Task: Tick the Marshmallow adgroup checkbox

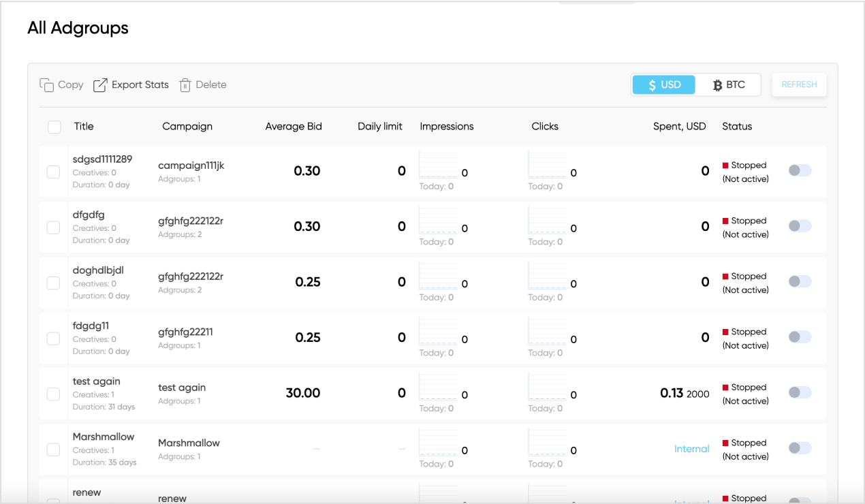Action: pyautogui.click(x=53, y=450)
